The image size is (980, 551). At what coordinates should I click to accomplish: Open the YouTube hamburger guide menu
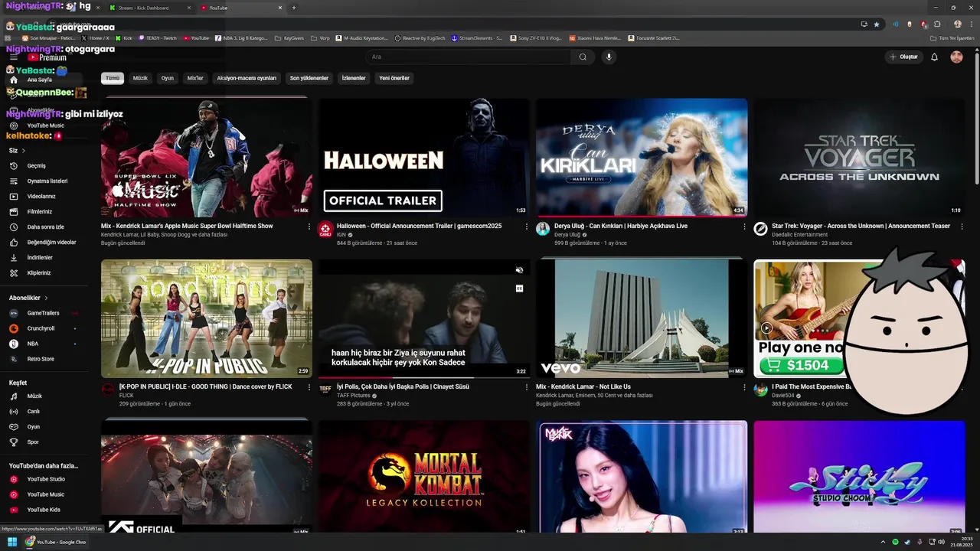(x=13, y=57)
